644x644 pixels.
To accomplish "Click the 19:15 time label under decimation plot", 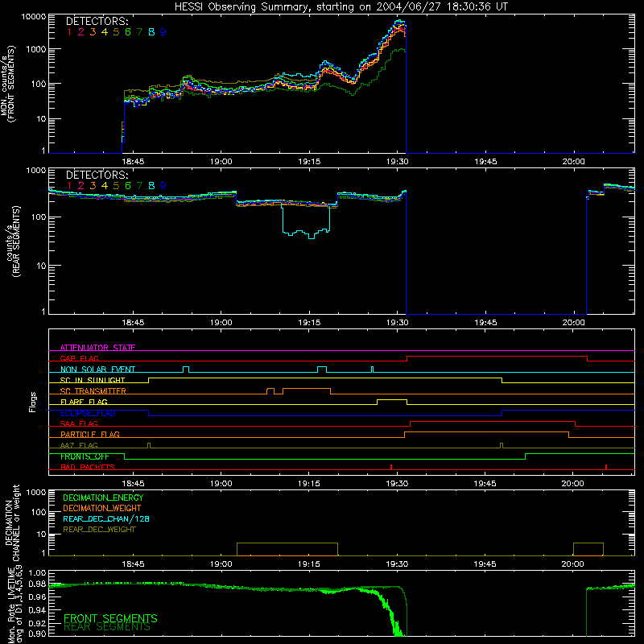I will click(x=309, y=564).
